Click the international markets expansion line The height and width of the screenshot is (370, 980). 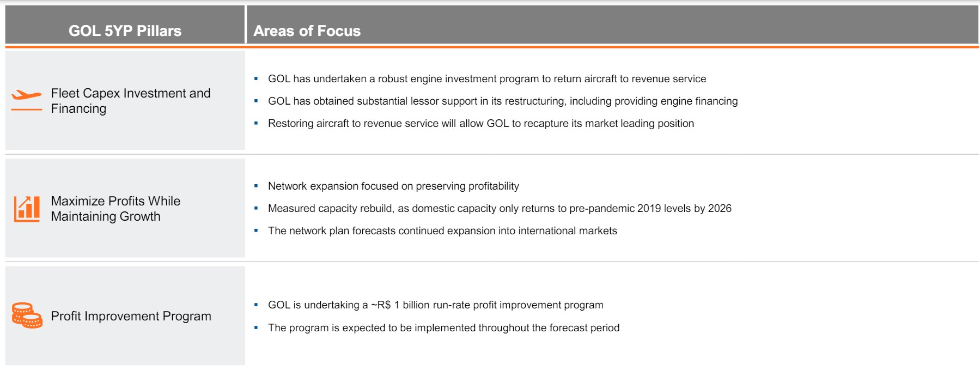(442, 231)
